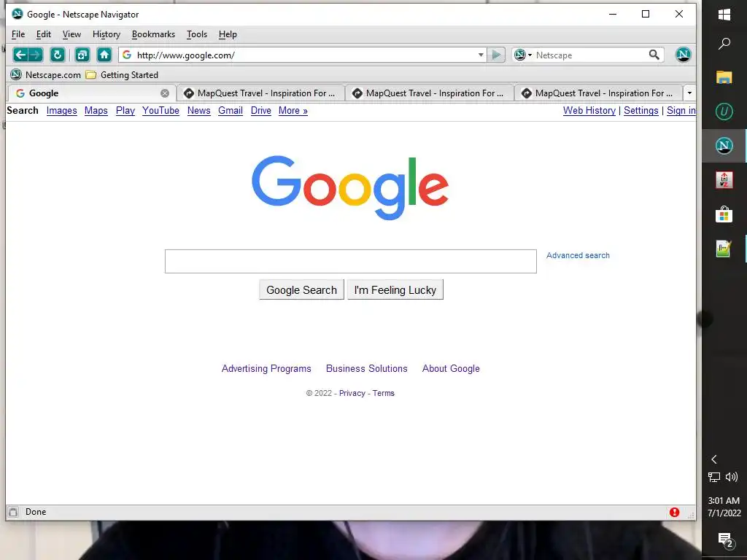Switch to the first MapQuest Travel tab

(x=260, y=93)
